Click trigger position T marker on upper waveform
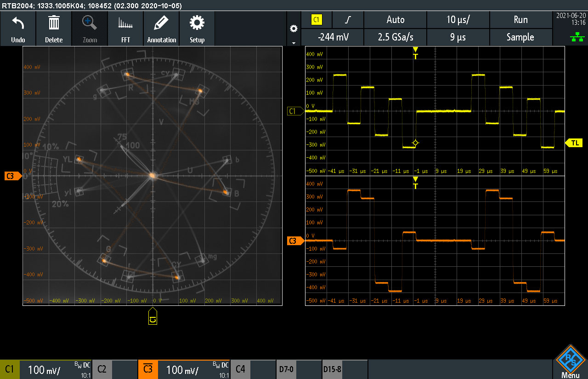Screen dimensions: 588x379 (x=415, y=53)
